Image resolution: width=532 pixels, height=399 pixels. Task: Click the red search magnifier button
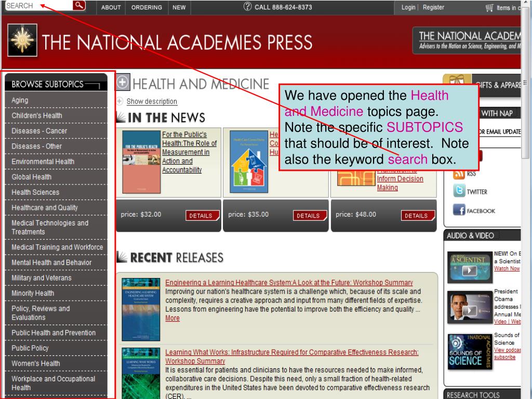click(79, 5)
